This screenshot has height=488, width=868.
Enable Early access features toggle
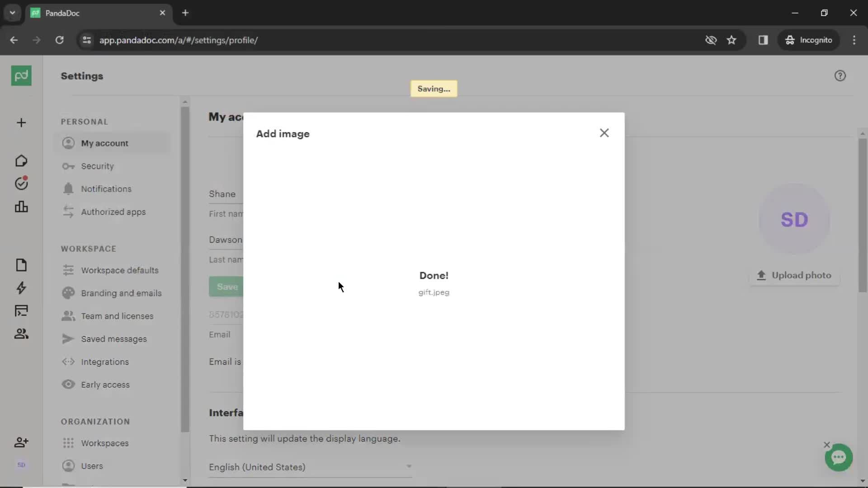click(x=105, y=385)
